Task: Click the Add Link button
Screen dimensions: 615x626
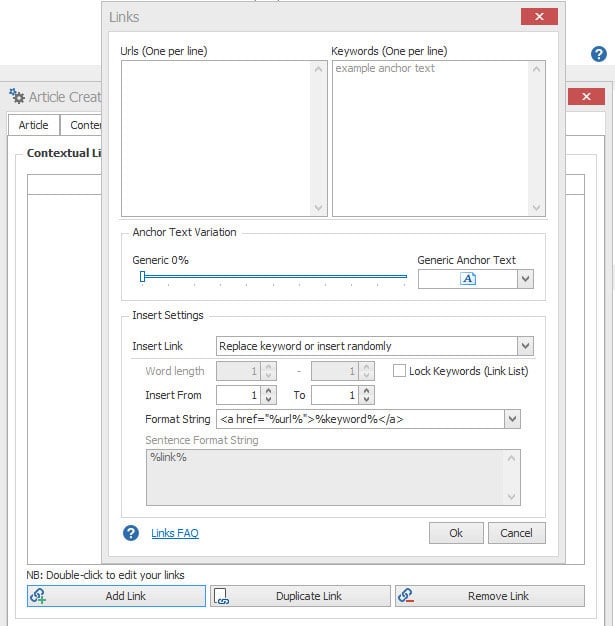Action: pyautogui.click(x=116, y=596)
